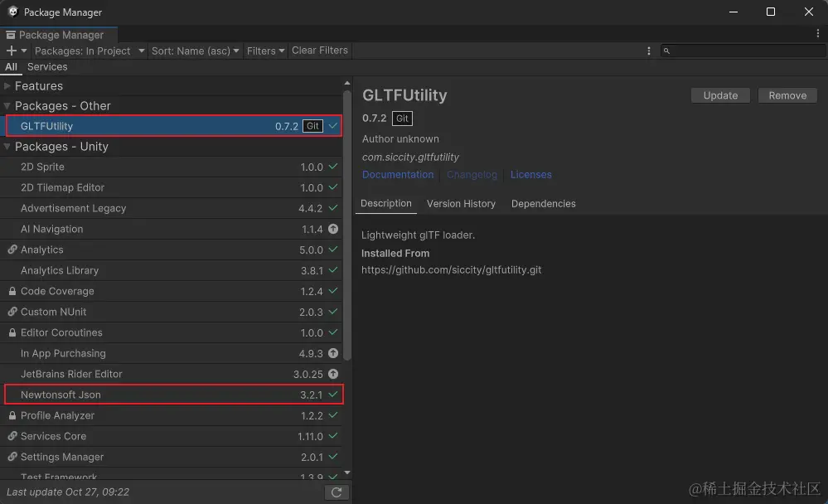This screenshot has height=504, width=828.
Task: Click the list's scroll-up arrow
Action: pos(347,83)
